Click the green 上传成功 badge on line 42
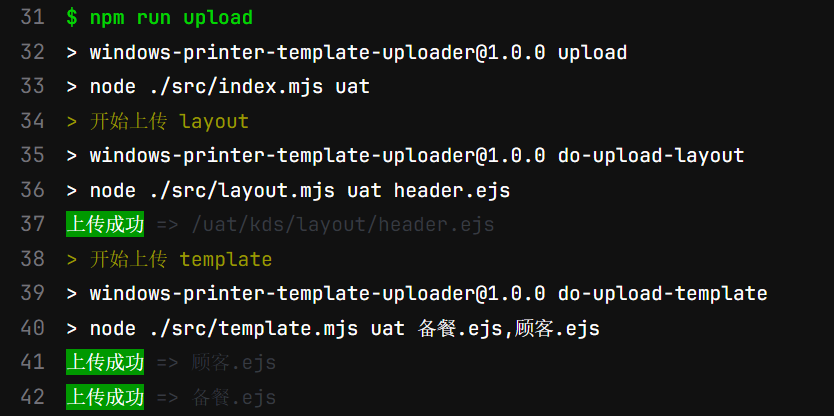 point(105,398)
